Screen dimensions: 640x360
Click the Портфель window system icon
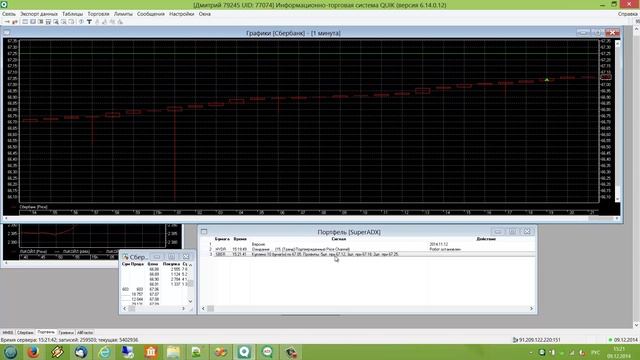tap(204, 231)
